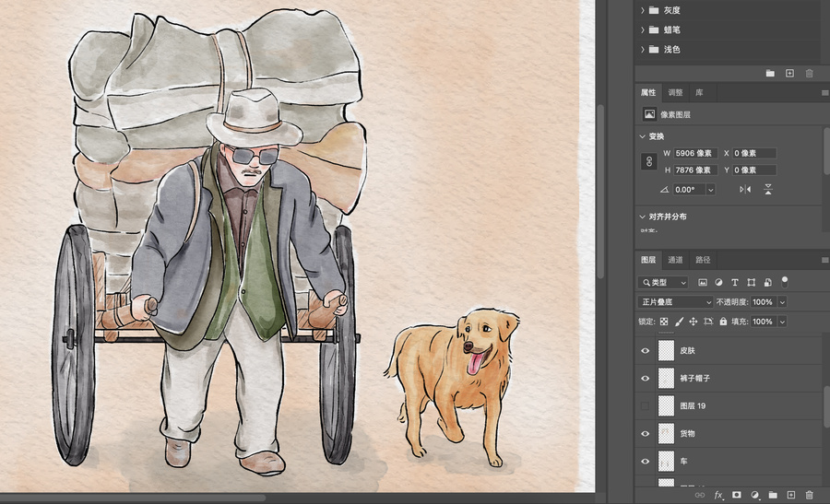Toggle the width-height link constraint
This screenshot has width=830, height=504.
649,161
